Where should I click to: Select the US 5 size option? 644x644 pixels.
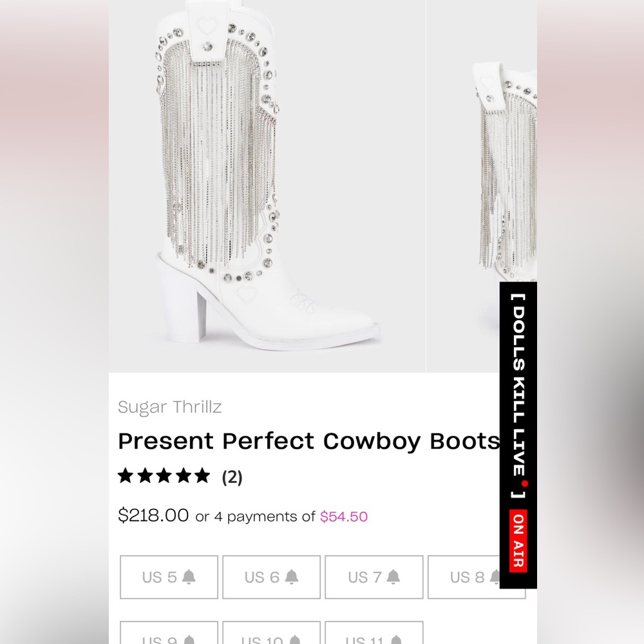point(169,577)
